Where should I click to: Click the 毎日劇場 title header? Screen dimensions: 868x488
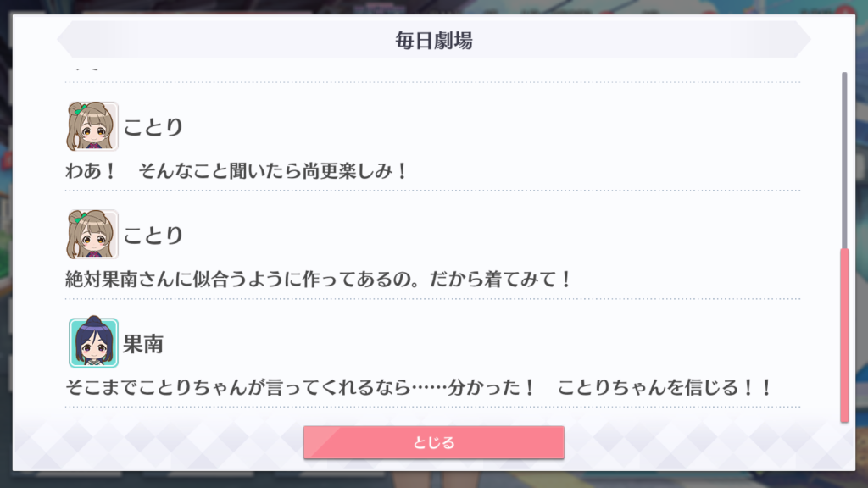433,41
